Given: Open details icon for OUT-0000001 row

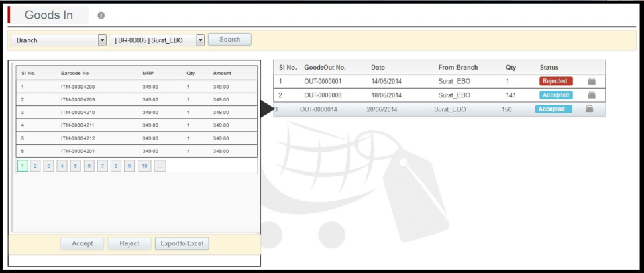Looking at the screenshot, I should [592, 81].
